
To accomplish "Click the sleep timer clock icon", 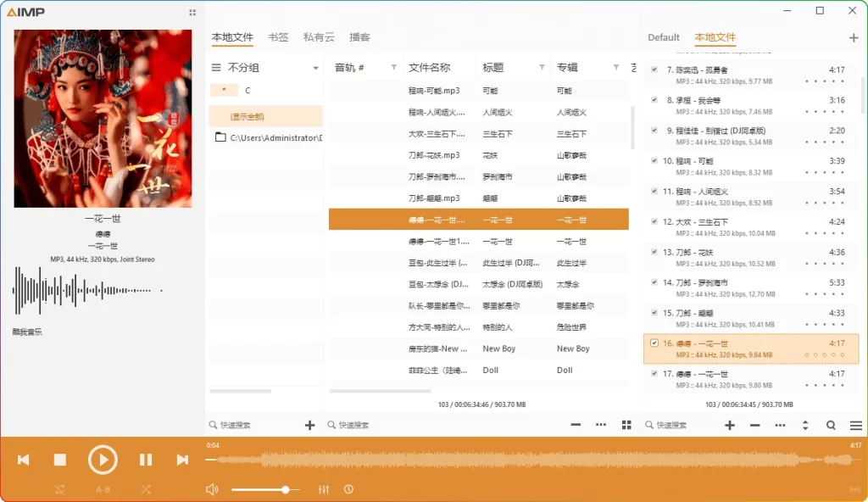I will [x=348, y=489].
